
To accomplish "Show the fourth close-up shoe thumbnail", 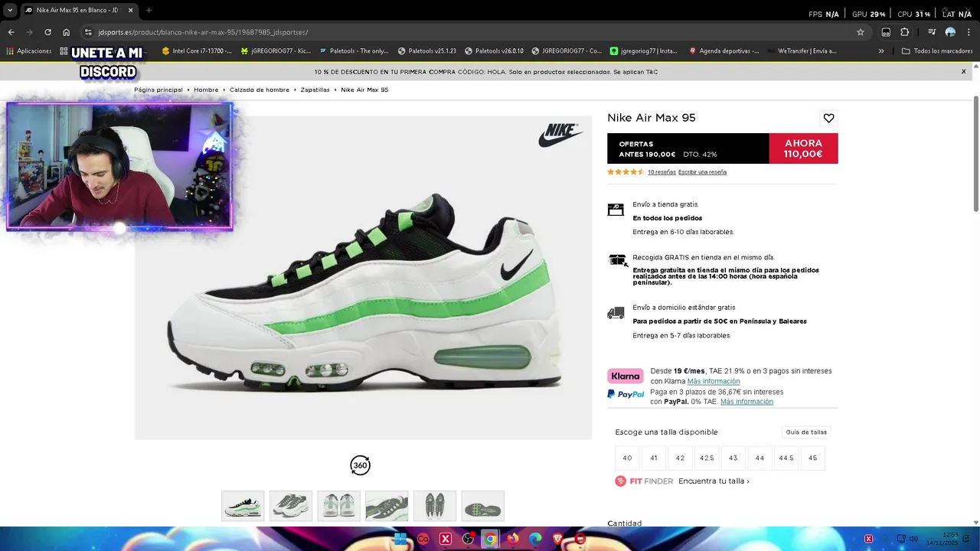I will [387, 506].
